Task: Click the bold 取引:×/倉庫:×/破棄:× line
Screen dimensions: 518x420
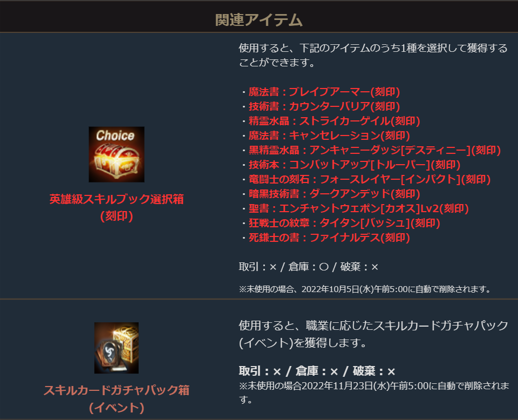Action: coord(317,371)
